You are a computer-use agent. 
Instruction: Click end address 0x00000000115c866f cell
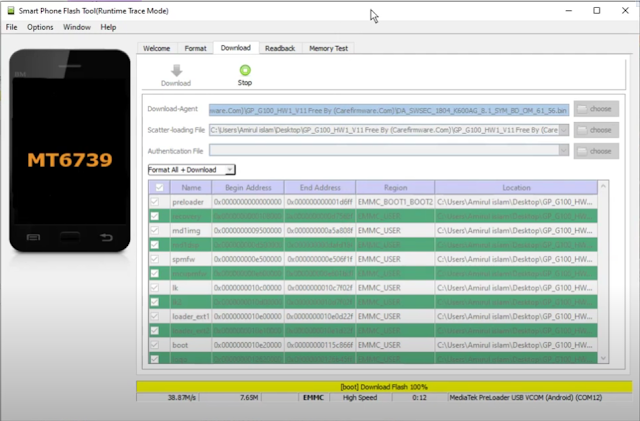(x=320, y=345)
